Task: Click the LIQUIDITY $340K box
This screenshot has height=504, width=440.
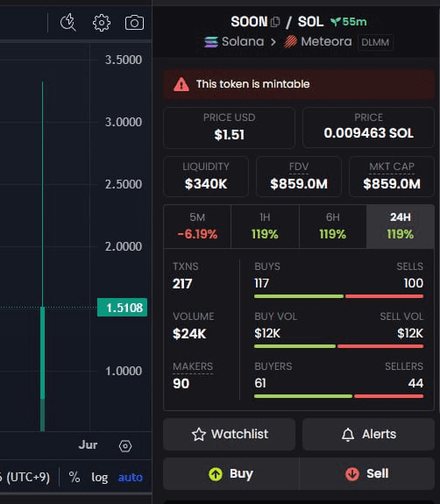Action: coord(206,176)
